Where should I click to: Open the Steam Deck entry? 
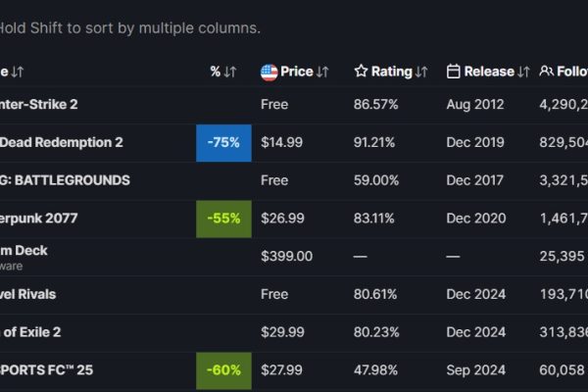click(x=24, y=251)
